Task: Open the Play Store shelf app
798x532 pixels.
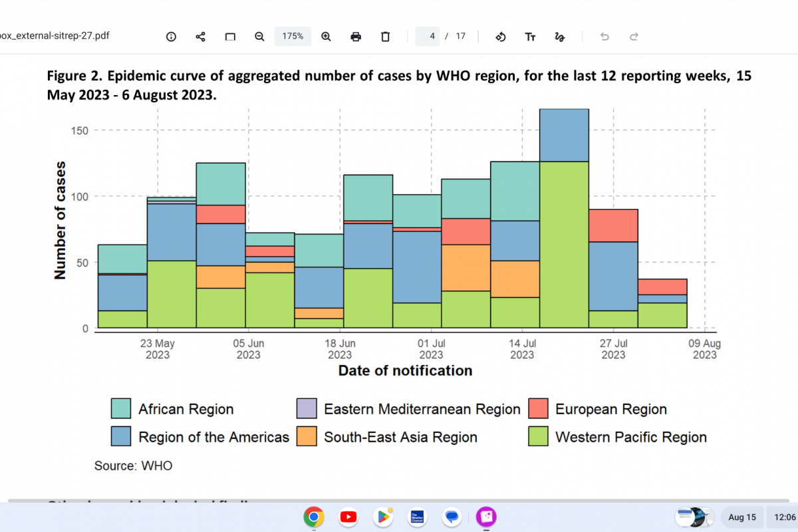Action: click(x=383, y=516)
